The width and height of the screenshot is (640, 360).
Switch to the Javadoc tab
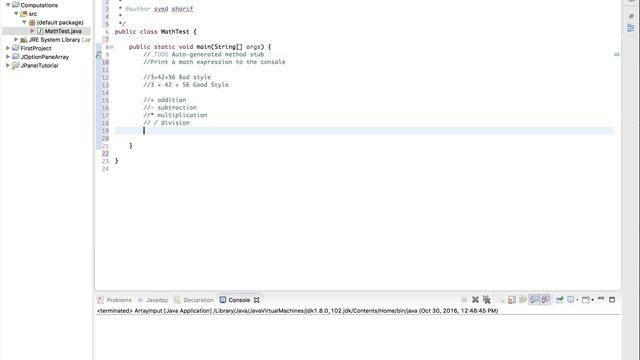(x=153, y=300)
